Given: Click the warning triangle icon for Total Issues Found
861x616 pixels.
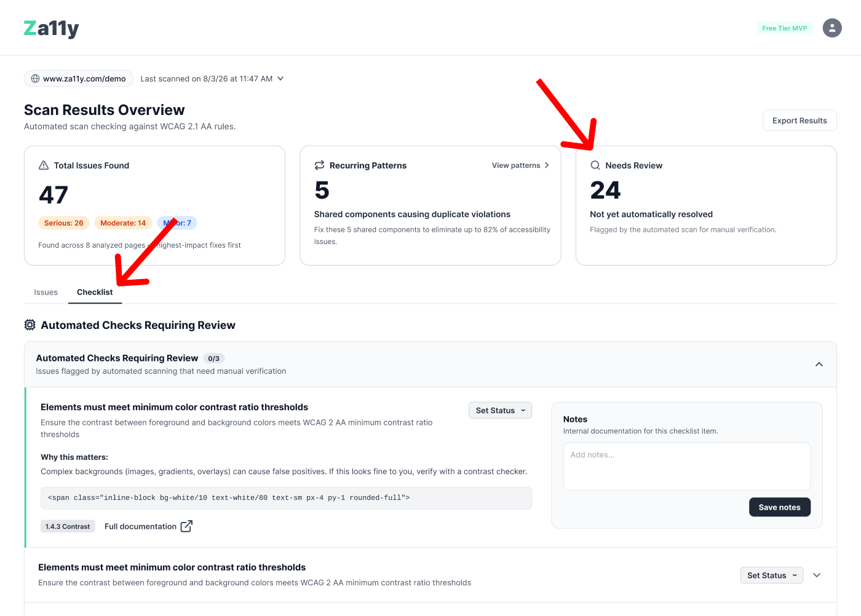Looking at the screenshot, I should [x=44, y=165].
